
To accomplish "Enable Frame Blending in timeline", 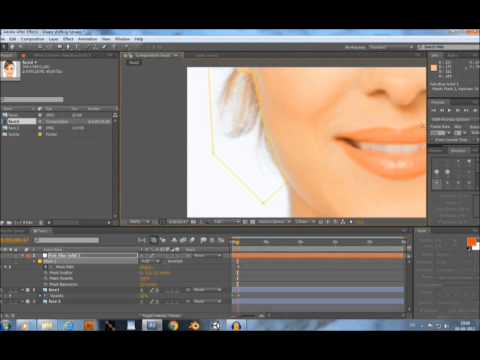I will (183, 240).
